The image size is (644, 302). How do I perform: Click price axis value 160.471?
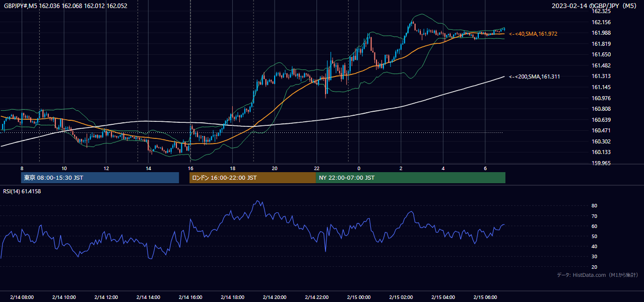tap(601, 130)
